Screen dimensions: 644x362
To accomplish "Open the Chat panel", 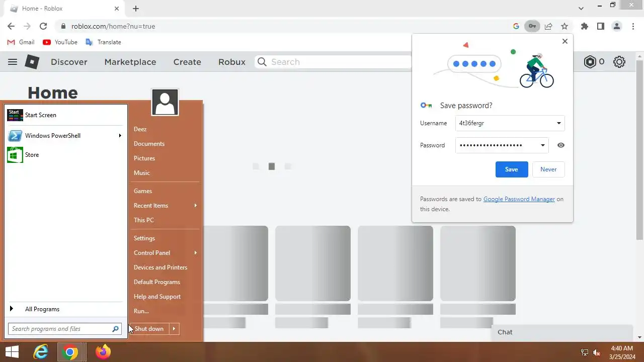I will tap(562, 332).
